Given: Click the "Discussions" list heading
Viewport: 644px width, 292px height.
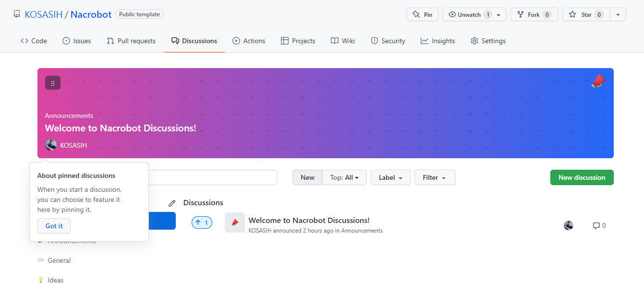Looking at the screenshot, I should pos(203,202).
